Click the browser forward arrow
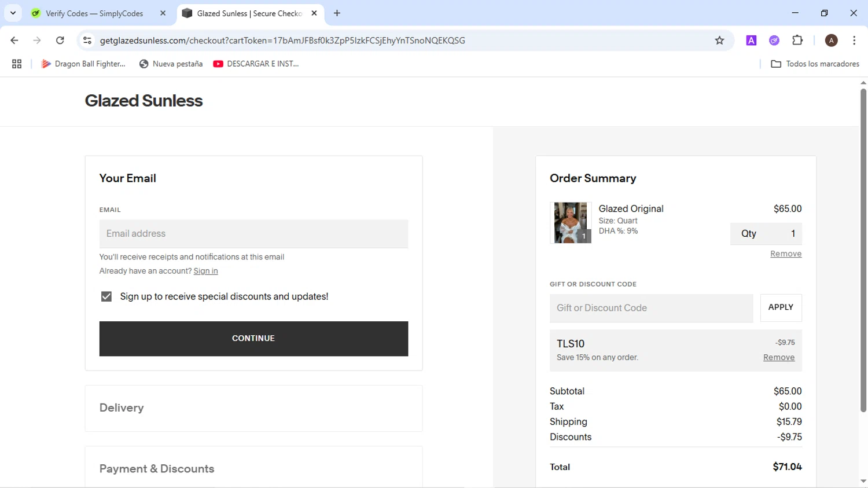 point(37,41)
